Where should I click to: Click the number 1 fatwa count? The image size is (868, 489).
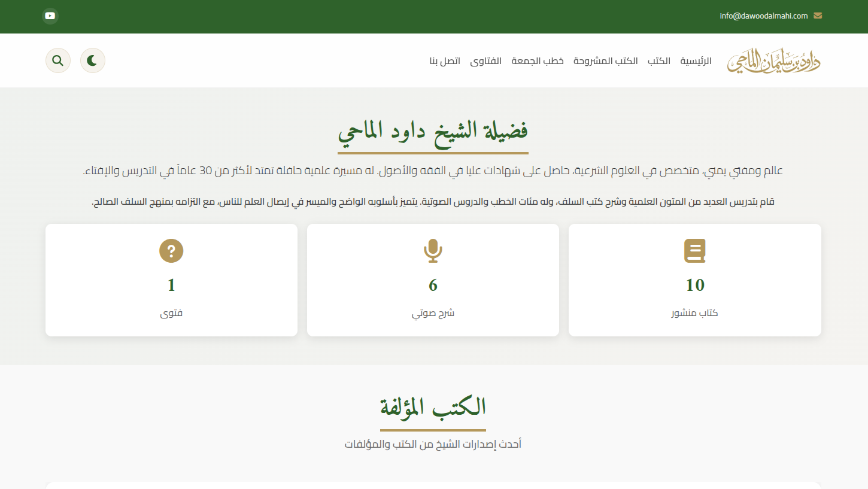pyautogui.click(x=171, y=285)
